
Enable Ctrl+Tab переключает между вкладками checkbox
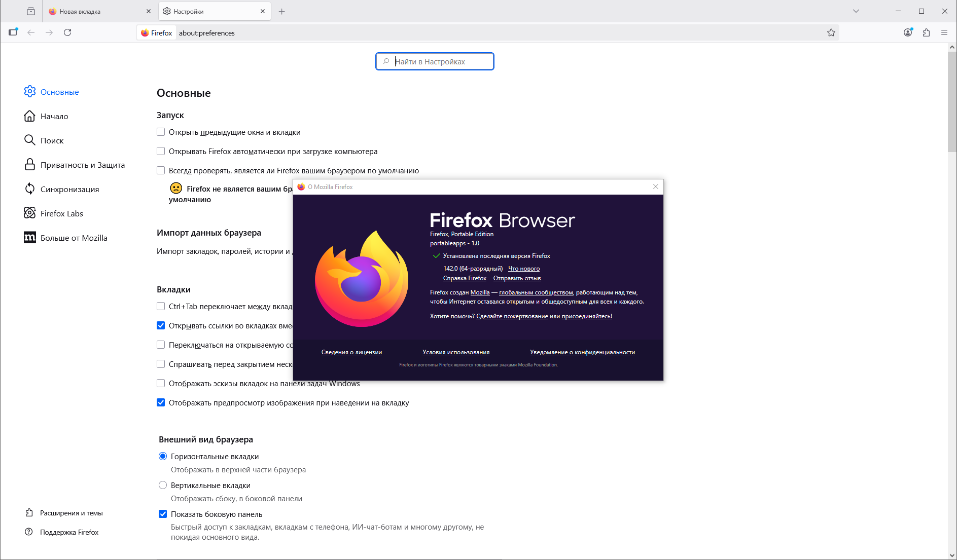[161, 306]
